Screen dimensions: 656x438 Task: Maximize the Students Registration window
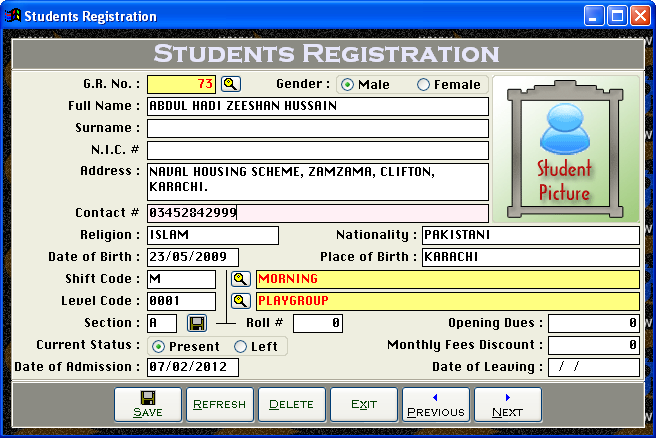[617, 16]
